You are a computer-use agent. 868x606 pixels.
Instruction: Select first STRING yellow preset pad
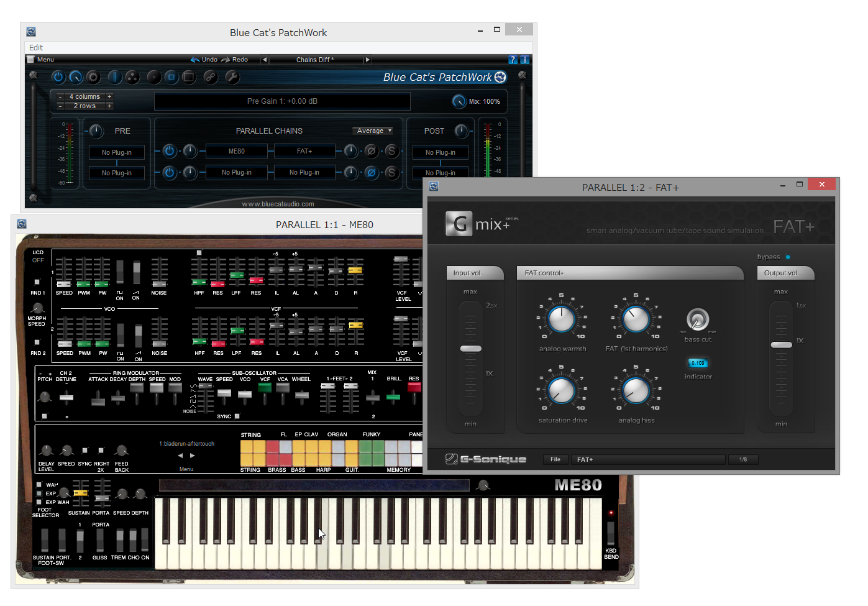(x=247, y=446)
